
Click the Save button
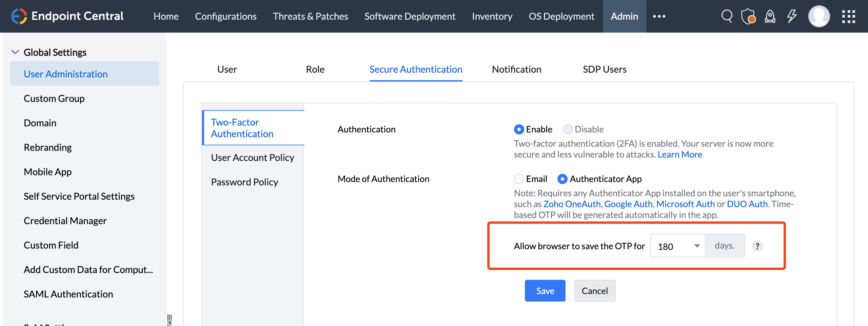coord(545,291)
